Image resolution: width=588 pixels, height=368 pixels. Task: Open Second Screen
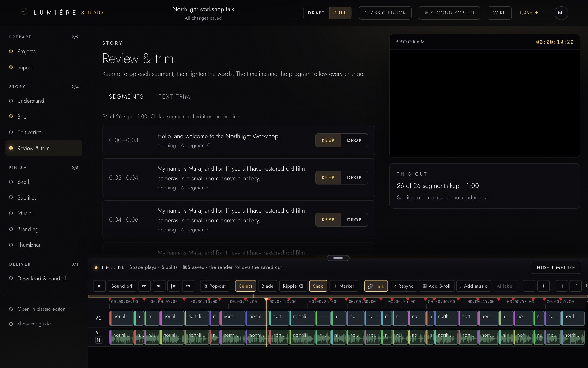coord(449,13)
